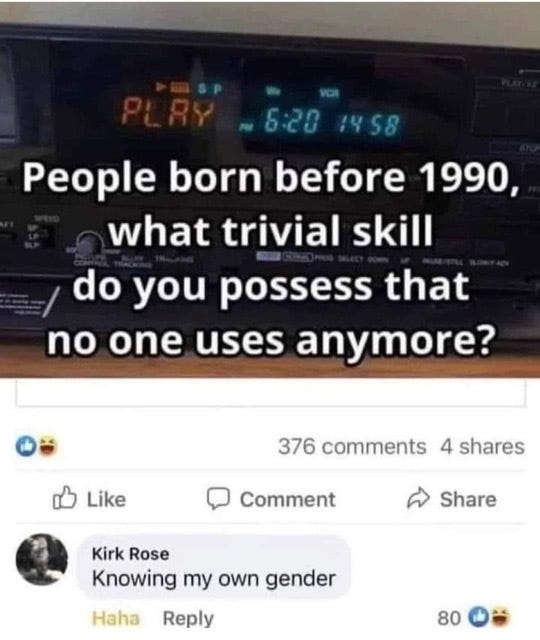
Task: Click the Comment speech bubble icon
Action: (218, 499)
